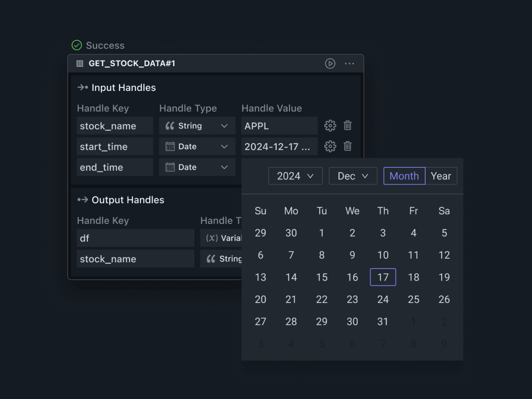Open settings gear for stock_name handle
Viewport: 532px width, 399px height.
330,126
